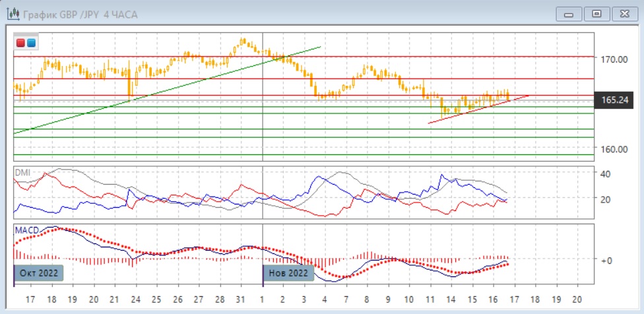This screenshot has height=314, width=644.
Task: Click the 160.00 price axis label
Action: click(x=614, y=149)
